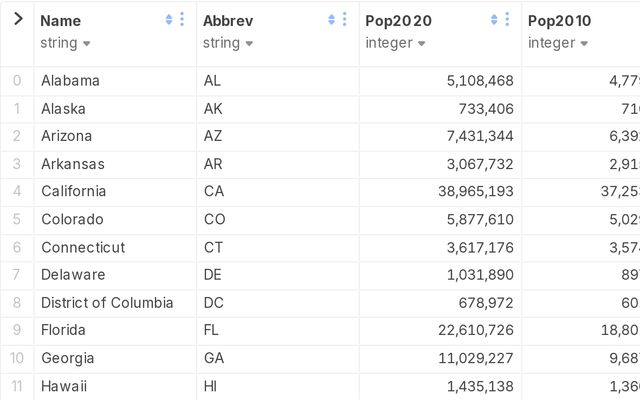Viewport: 640px width, 400px height.
Task: Select the District of Columbia cell
Action: click(x=107, y=302)
